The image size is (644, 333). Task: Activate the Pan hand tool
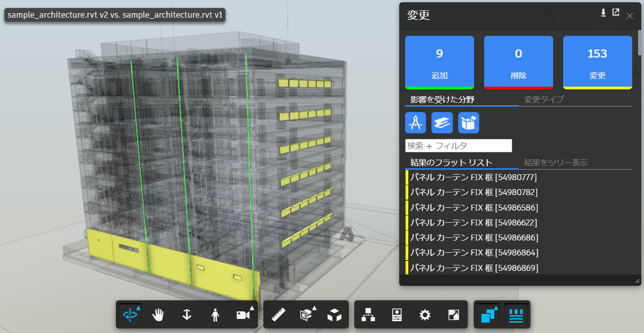158,314
